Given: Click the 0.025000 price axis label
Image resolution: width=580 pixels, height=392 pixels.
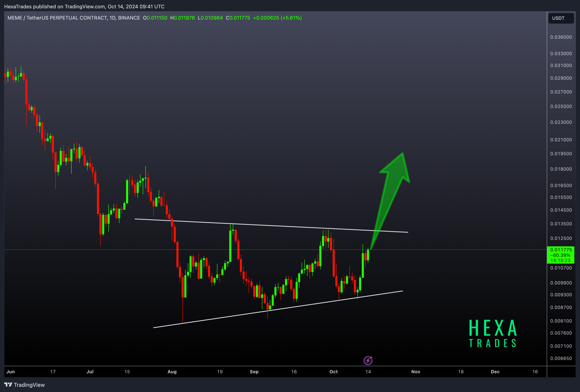Looking at the screenshot, I should 561,106.
